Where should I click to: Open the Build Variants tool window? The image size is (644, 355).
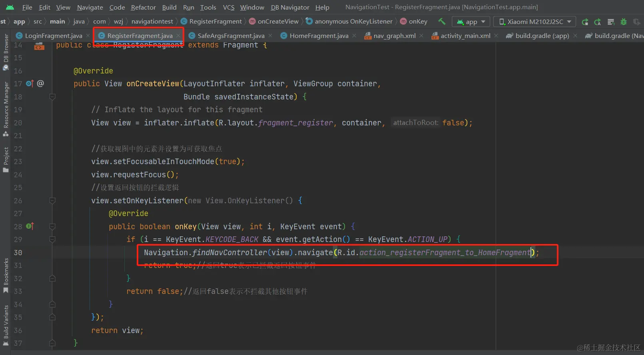[6, 325]
